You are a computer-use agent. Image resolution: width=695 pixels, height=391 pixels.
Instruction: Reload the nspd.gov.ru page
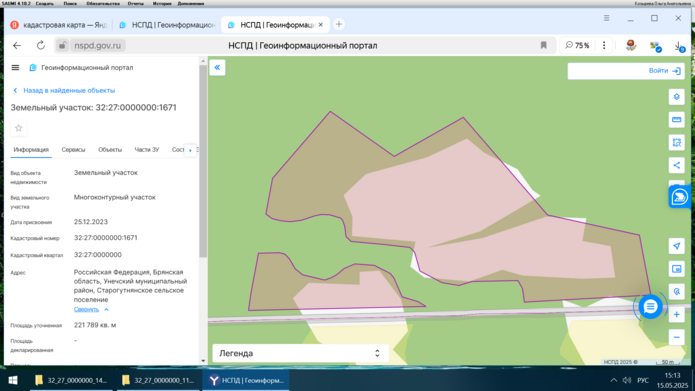pos(40,45)
